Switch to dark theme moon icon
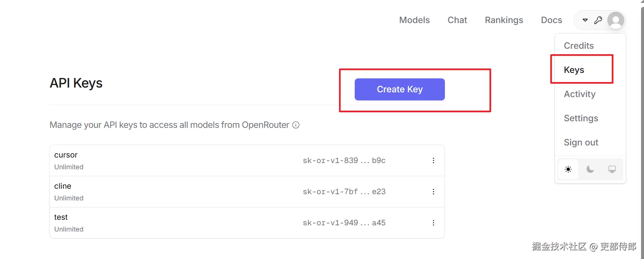 590,169
